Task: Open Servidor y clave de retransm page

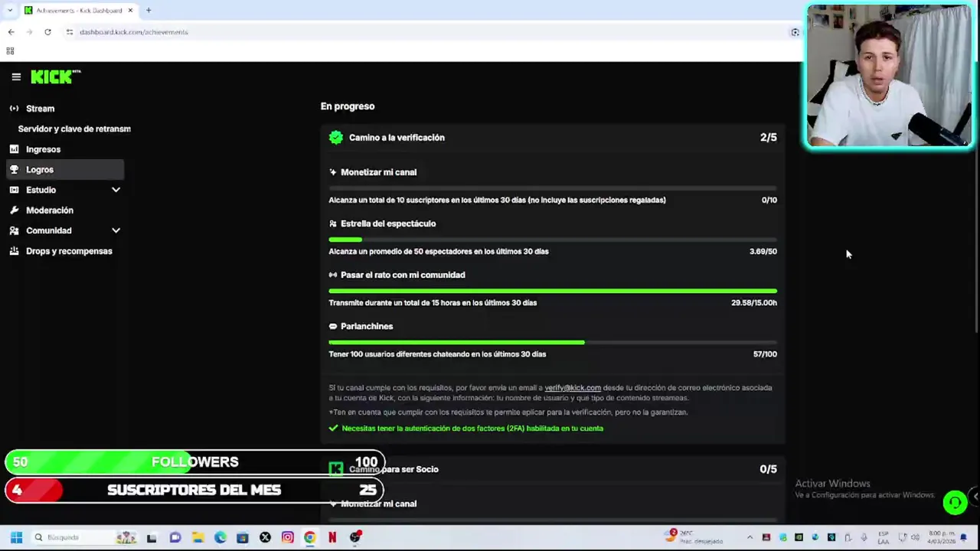Action: (74, 129)
